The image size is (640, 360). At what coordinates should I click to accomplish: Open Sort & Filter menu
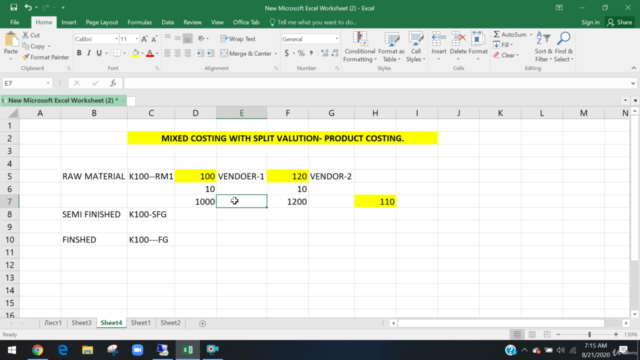click(543, 47)
